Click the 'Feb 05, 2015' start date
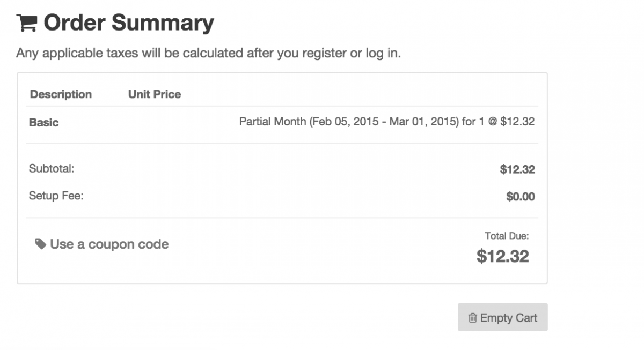 click(339, 122)
